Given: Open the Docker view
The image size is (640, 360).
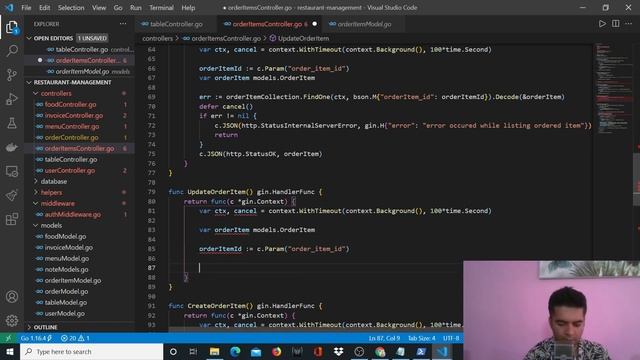Looking at the screenshot, I should point(12,147).
